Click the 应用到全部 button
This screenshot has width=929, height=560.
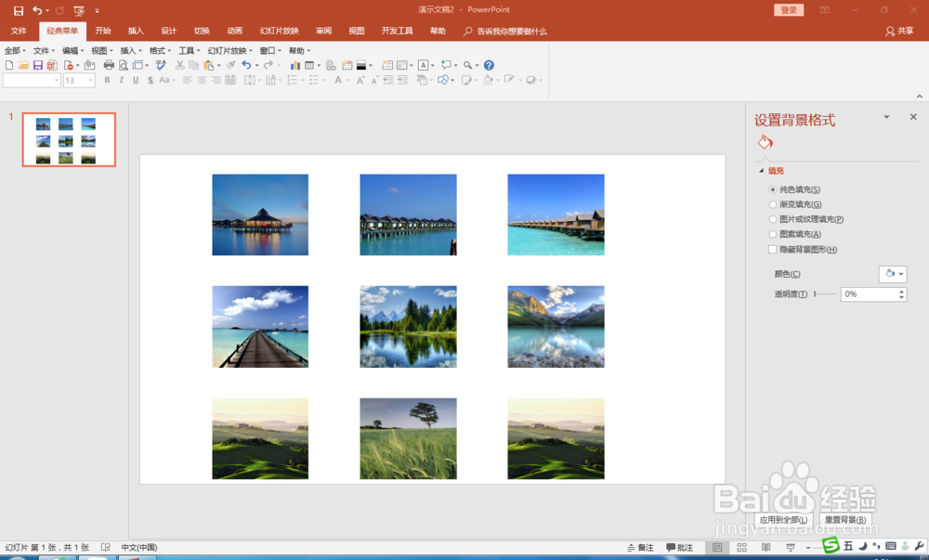pyautogui.click(x=783, y=520)
